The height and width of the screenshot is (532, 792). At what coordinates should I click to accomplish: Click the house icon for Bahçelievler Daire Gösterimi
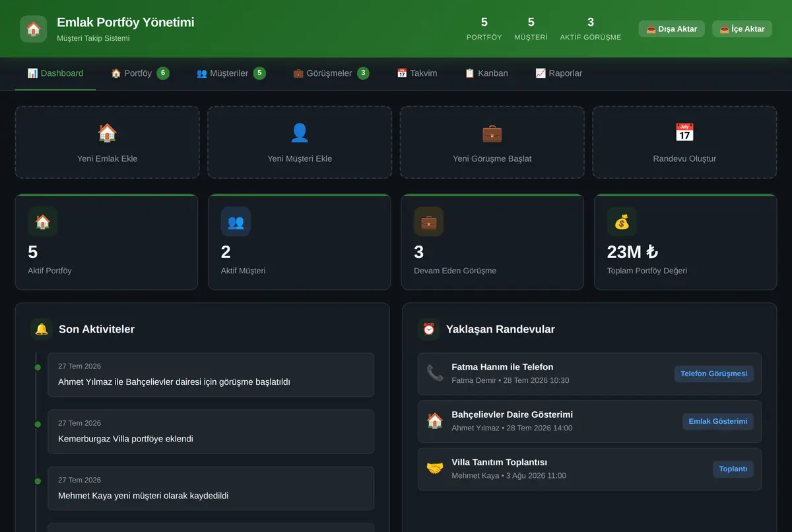pyautogui.click(x=435, y=421)
